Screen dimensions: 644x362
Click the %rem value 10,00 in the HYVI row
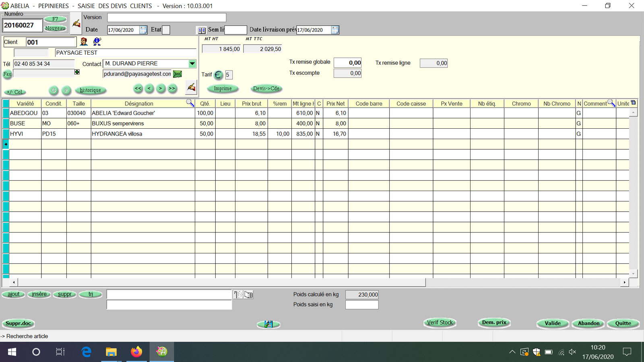point(279,134)
